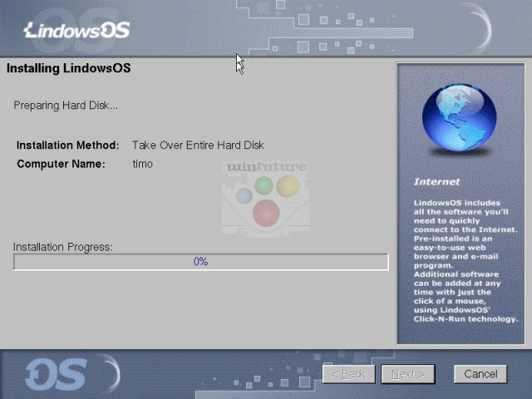The width and height of the screenshot is (532, 399).
Task: Click the < Back button
Action: click(x=349, y=374)
